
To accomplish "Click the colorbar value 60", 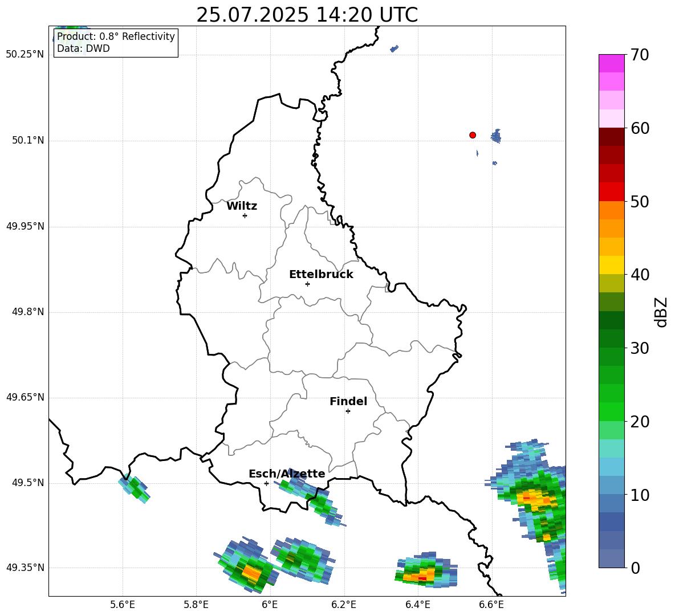I will [640, 128].
